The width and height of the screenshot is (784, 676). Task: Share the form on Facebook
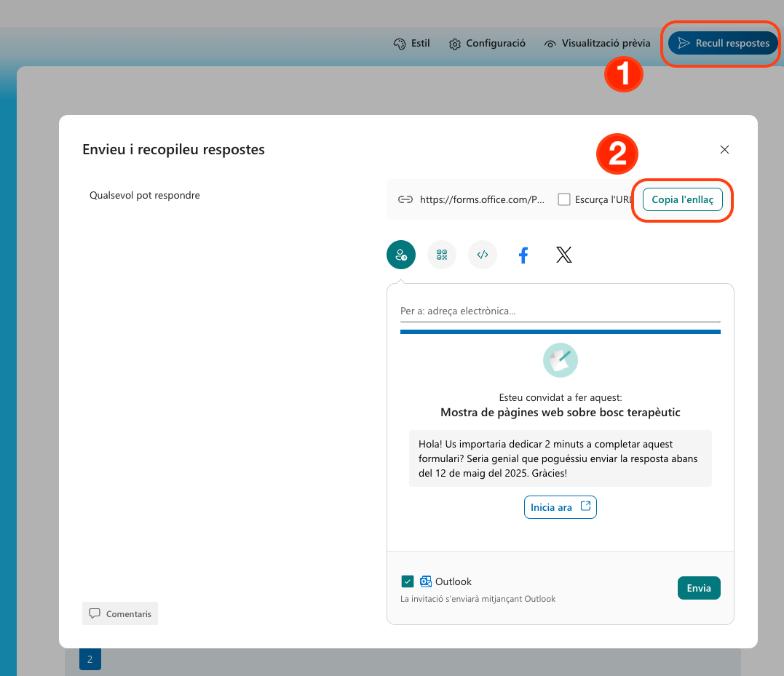tap(523, 255)
